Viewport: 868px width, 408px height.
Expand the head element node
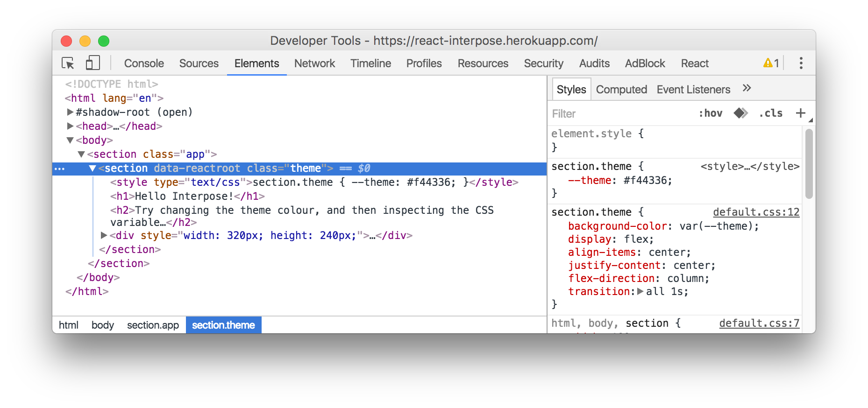click(70, 126)
